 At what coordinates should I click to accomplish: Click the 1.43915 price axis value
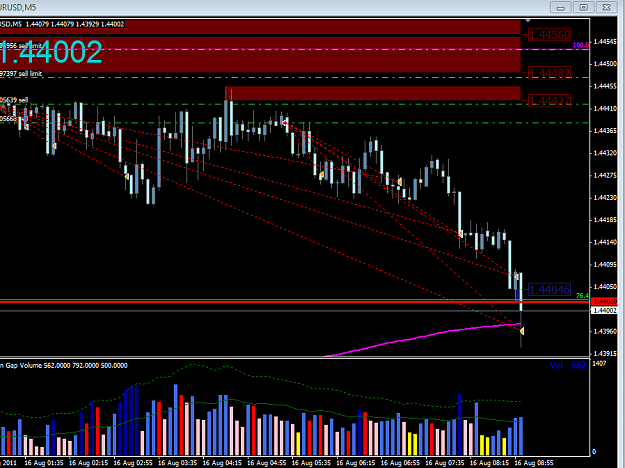pos(605,354)
